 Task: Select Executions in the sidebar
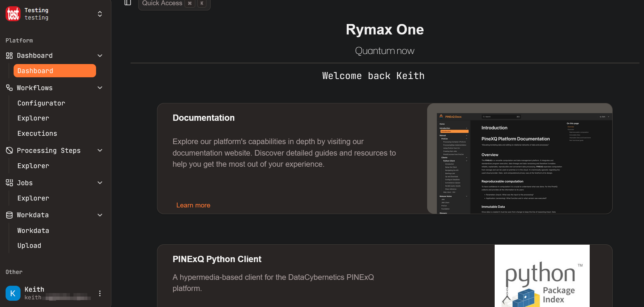(37, 133)
